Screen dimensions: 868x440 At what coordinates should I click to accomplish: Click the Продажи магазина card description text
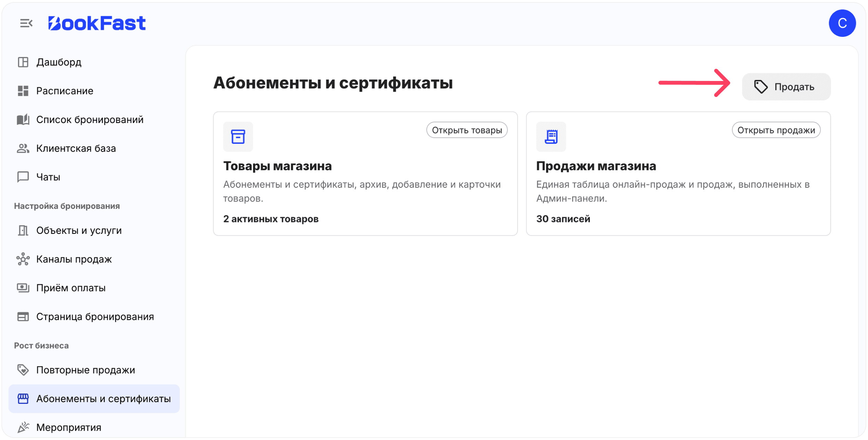[673, 191]
